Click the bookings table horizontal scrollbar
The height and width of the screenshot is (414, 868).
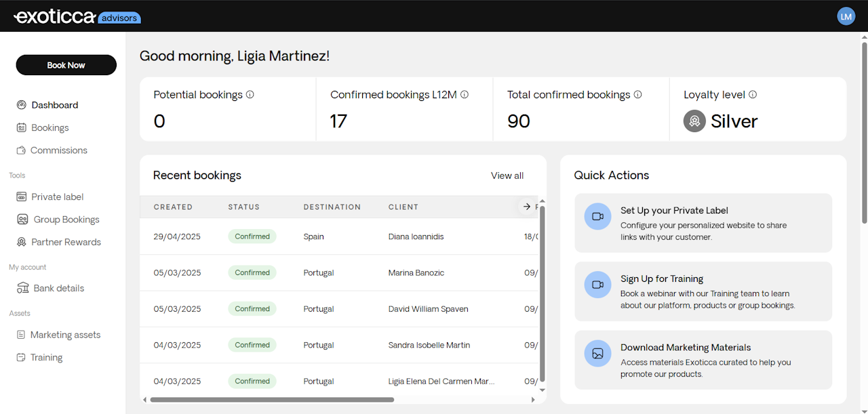271,400
